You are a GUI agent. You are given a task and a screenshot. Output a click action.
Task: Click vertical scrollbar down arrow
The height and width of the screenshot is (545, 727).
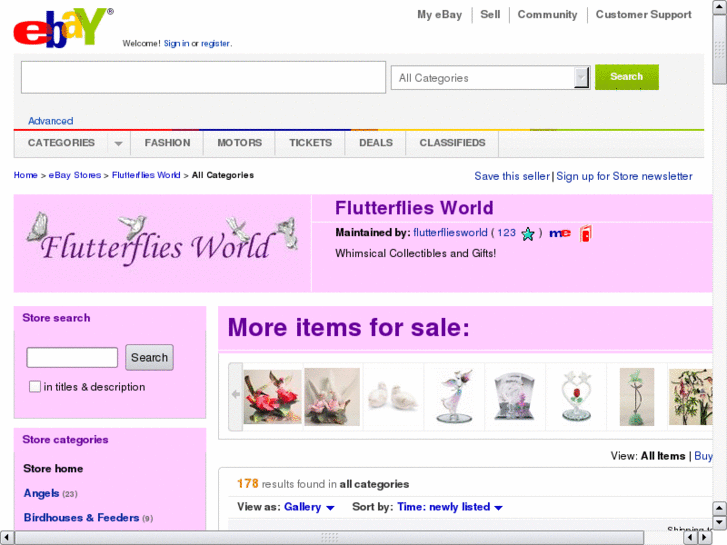pyautogui.click(x=719, y=522)
